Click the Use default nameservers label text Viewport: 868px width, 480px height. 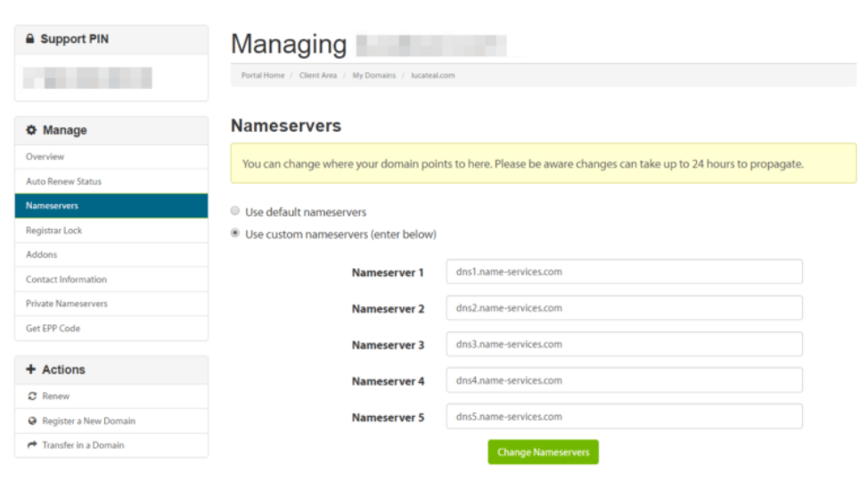(x=306, y=212)
